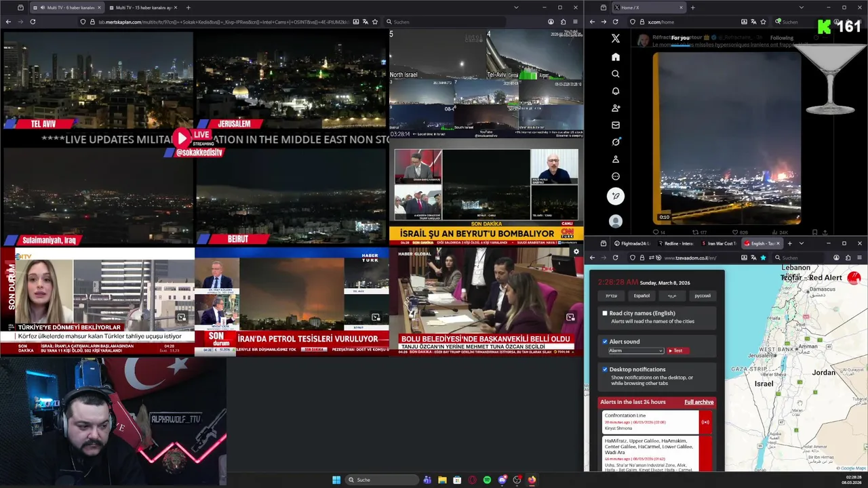
Task: Switch alerts page to Hebrew
Action: 611,296
